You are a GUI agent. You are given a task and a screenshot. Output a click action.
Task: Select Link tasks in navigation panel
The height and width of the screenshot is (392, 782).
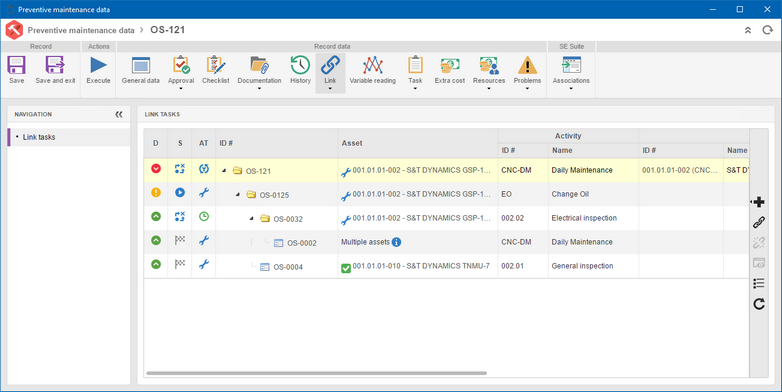pos(39,137)
